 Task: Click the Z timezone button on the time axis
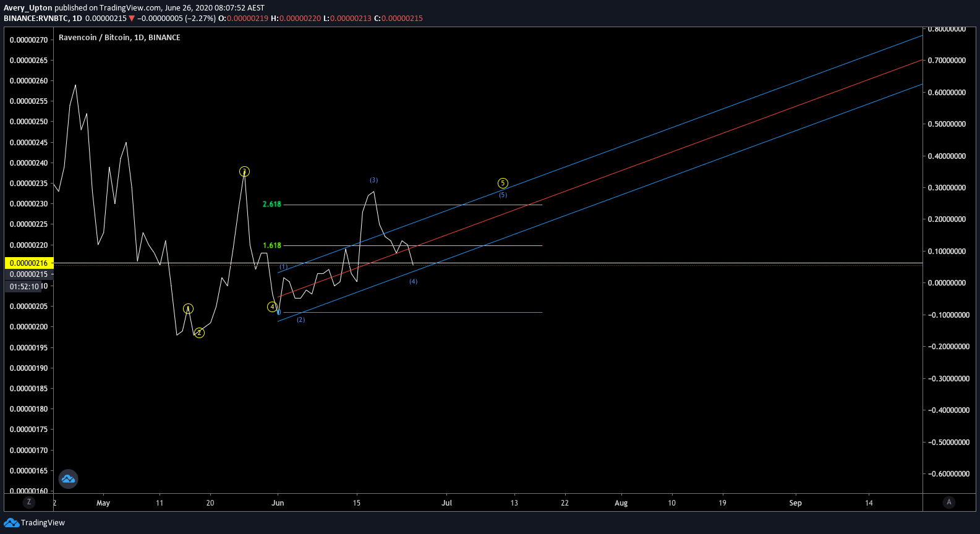pos(28,502)
